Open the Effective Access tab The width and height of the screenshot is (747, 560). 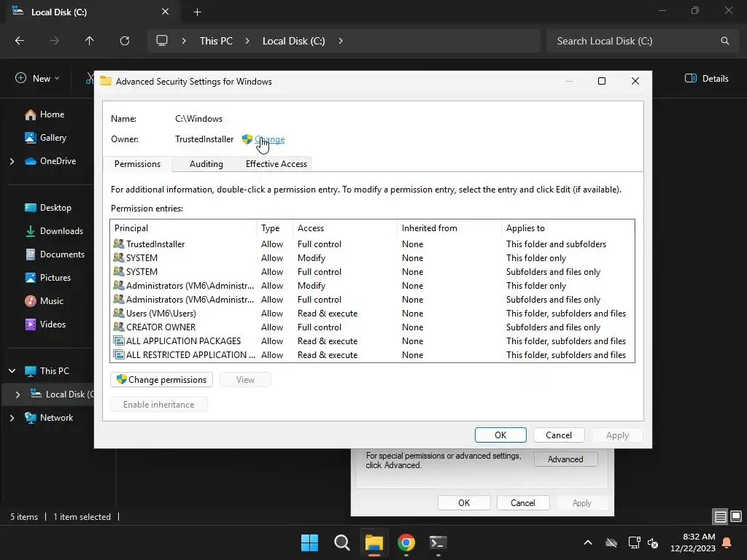276,164
